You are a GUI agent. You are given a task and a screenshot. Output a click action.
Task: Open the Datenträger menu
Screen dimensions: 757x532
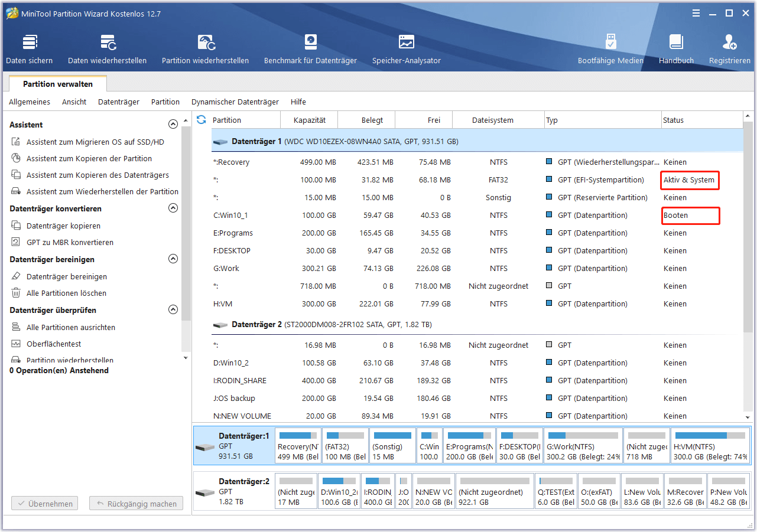[x=119, y=102]
